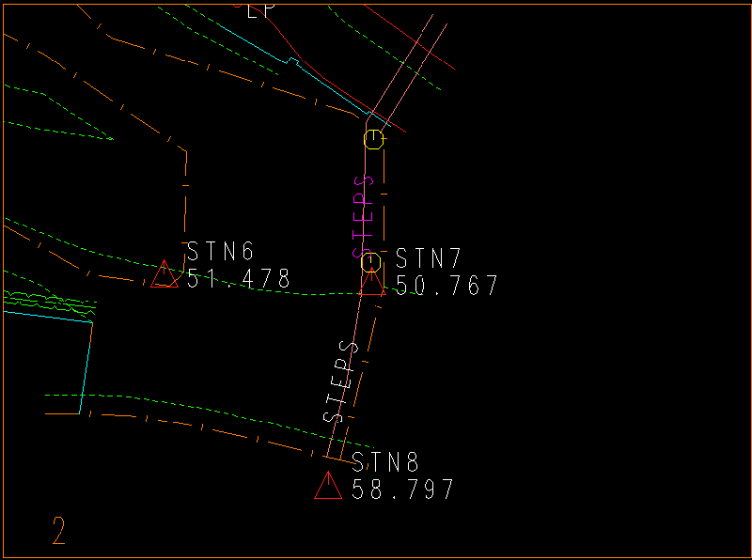Select the STN6 station label text
Image resolution: width=752 pixels, height=560 pixels.
(221, 252)
